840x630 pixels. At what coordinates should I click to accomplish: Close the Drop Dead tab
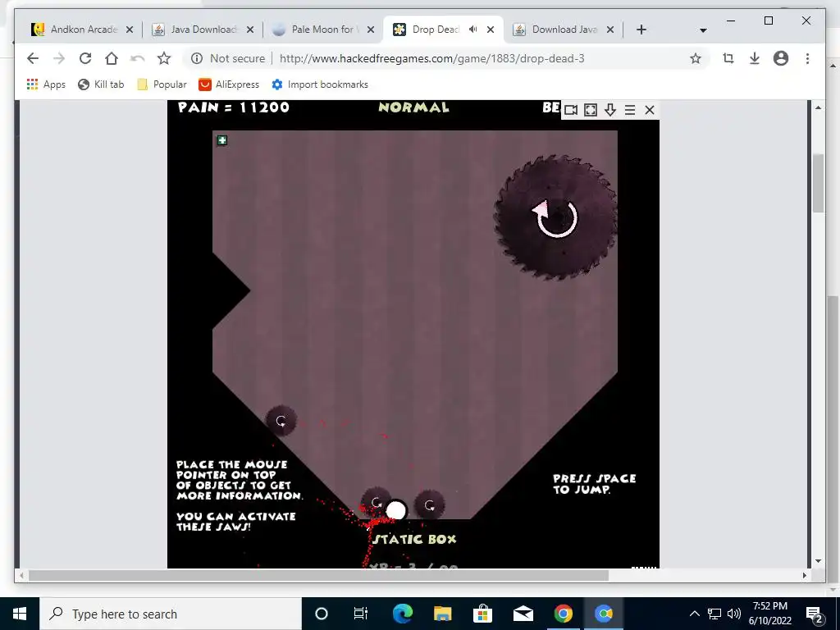[x=491, y=30]
